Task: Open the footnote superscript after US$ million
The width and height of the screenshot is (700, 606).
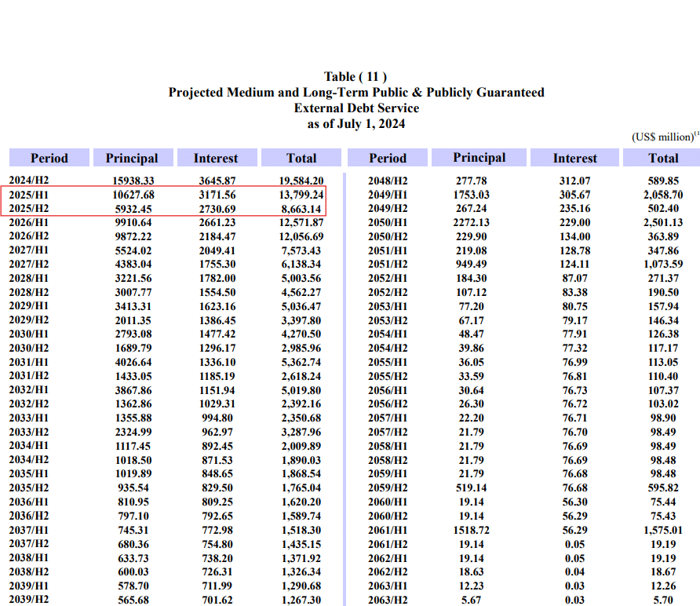Action: tap(697, 134)
